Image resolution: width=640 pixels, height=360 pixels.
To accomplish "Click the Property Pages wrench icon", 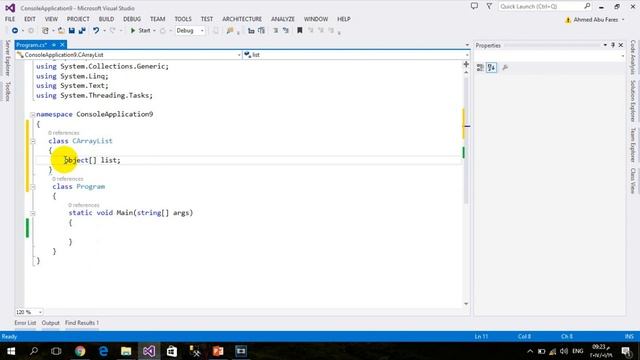I will coord(505,68).
